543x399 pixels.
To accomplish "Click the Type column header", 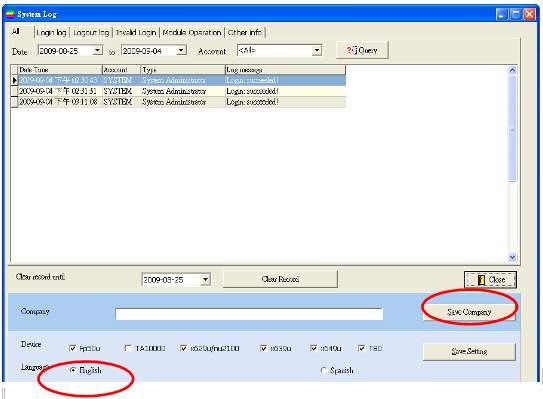I will [x=183, y=70].
